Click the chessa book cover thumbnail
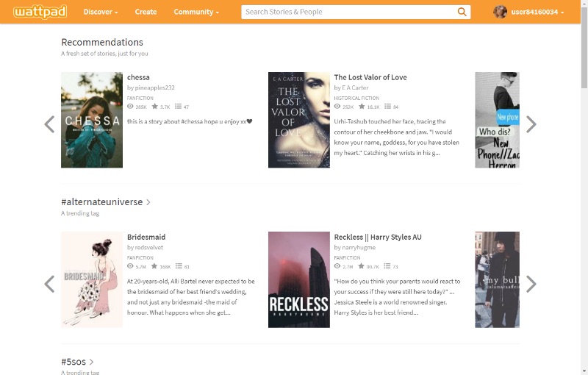Viewport: 588px width, 375px height. [92, 120]
